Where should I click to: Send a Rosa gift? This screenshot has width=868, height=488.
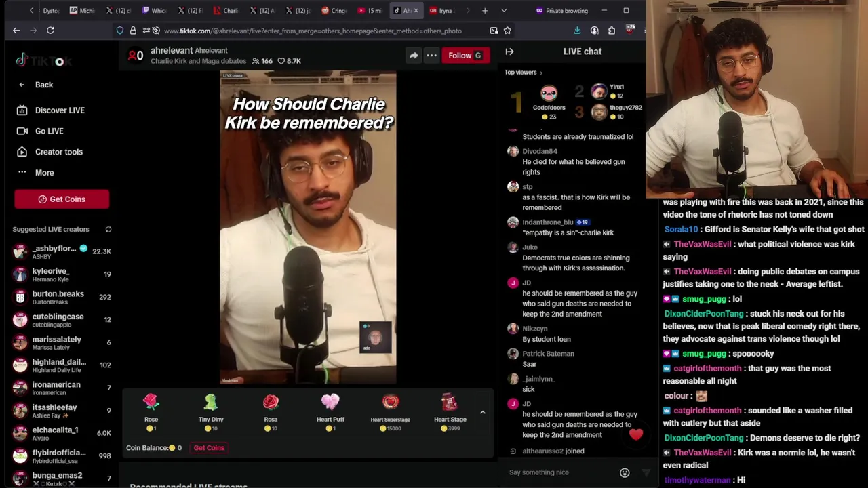(x=271, y=412)
